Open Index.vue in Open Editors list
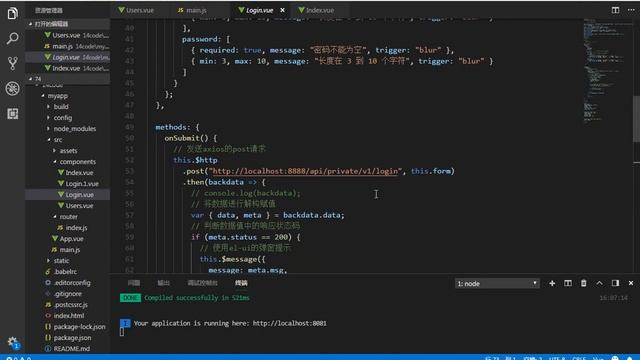This screenshot has width=640, height=360. [x=68, y=69]
